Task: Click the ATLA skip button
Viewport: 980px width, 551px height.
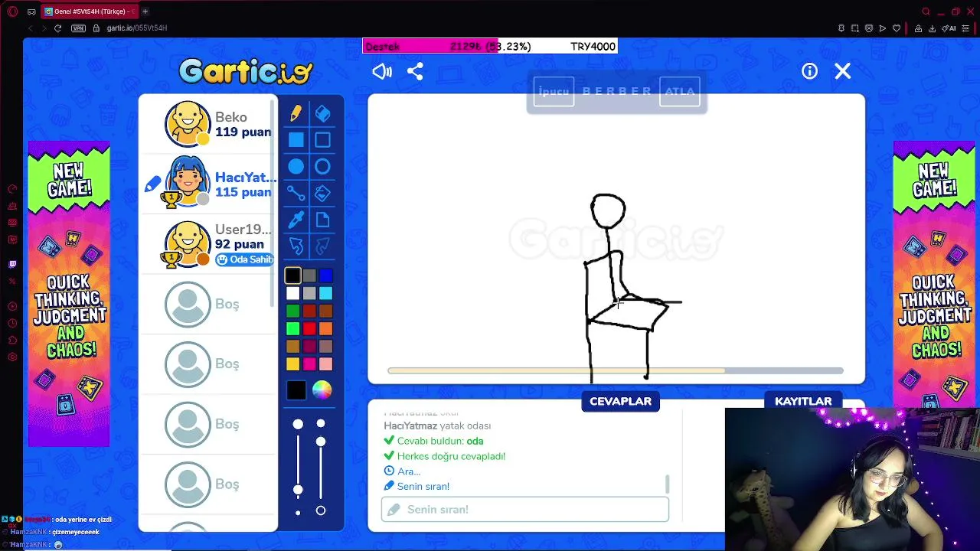Action: point(679,91)
